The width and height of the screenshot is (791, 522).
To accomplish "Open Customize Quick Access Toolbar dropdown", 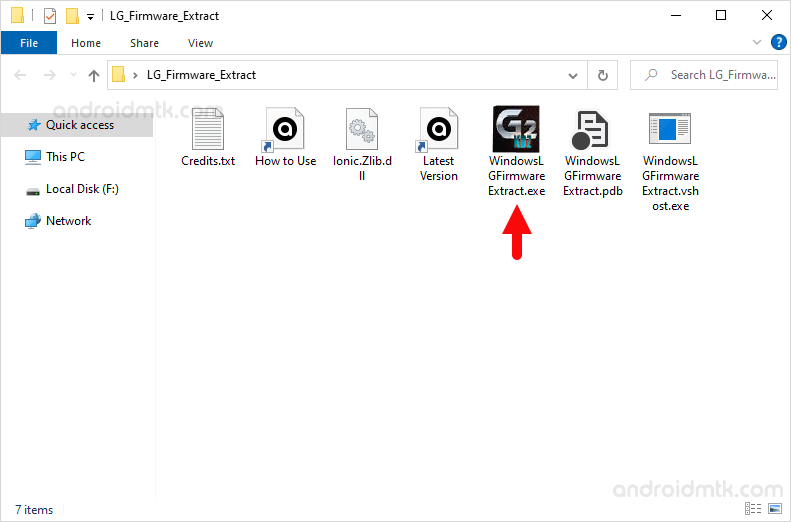I will (x=90, y=17).
